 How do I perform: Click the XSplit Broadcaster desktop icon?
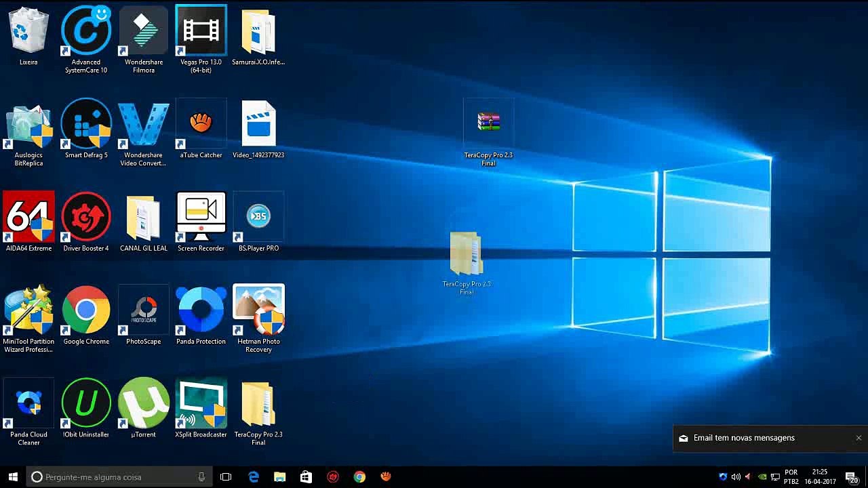tap(201, 409)
